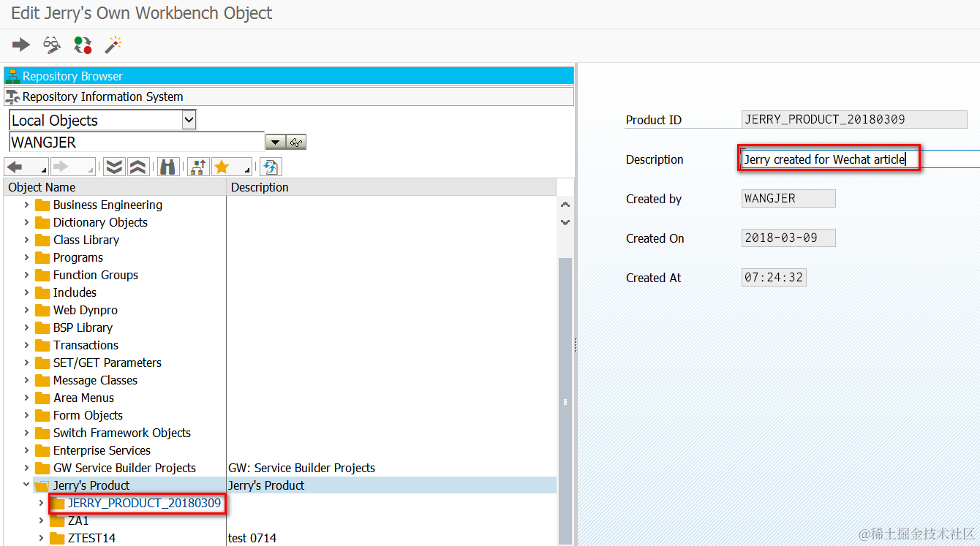Select the ZTEST14 tree item
The height and width of the screenshot is (546, 980).
pos(91,538)
